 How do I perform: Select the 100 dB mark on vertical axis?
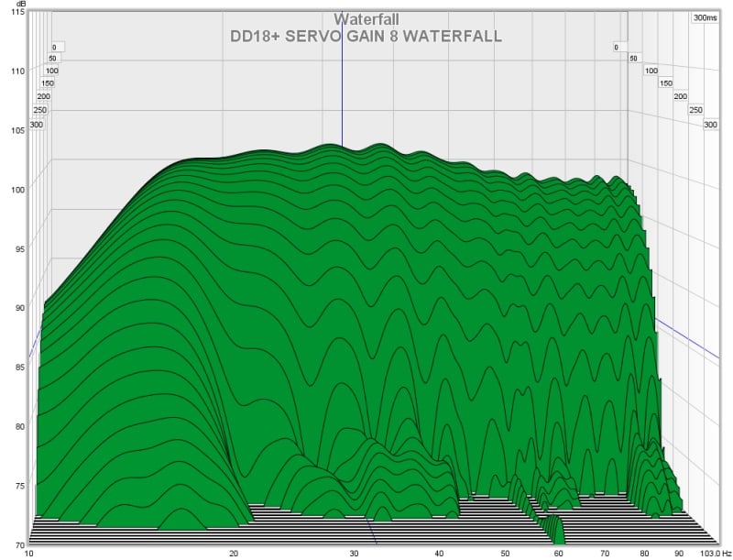[x=15, y=189]
